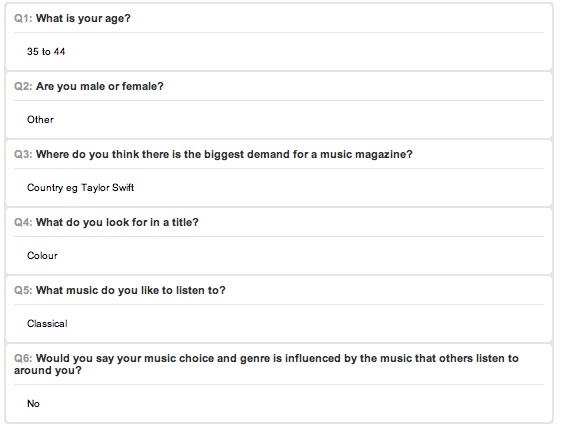Select "Are you male or female?" heading
562x432 pixels.
(x=100, y=86)
